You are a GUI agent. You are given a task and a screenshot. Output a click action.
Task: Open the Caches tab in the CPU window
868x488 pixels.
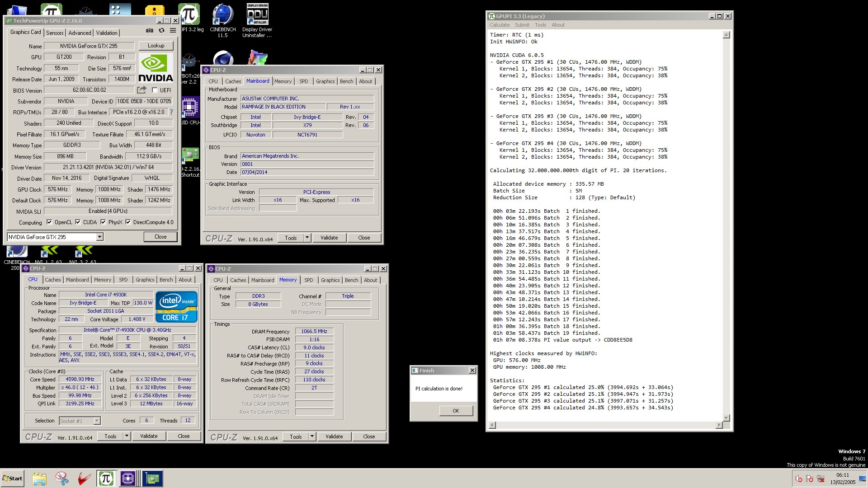(x=53, y=280)
